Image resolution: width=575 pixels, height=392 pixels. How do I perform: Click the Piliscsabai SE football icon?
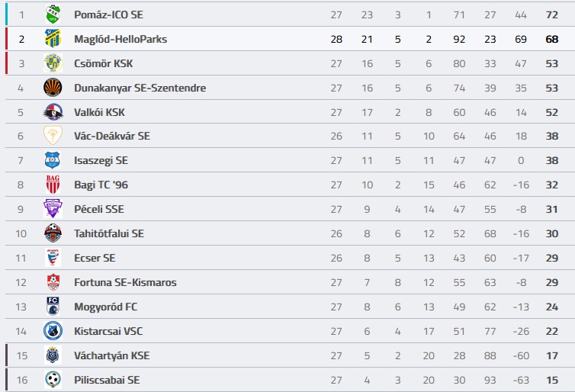(53, 380)
